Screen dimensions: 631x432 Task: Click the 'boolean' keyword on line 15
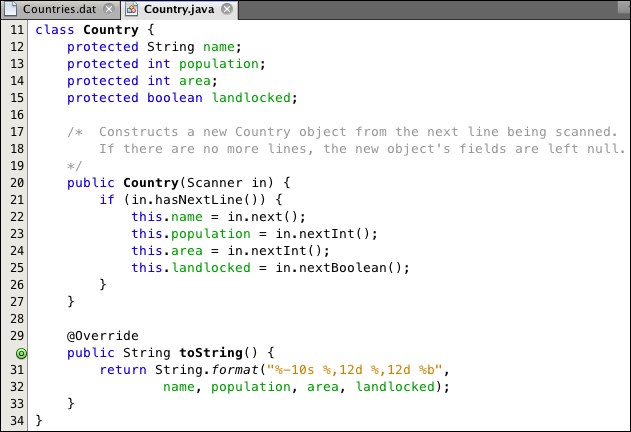click(x=175, y=98)
